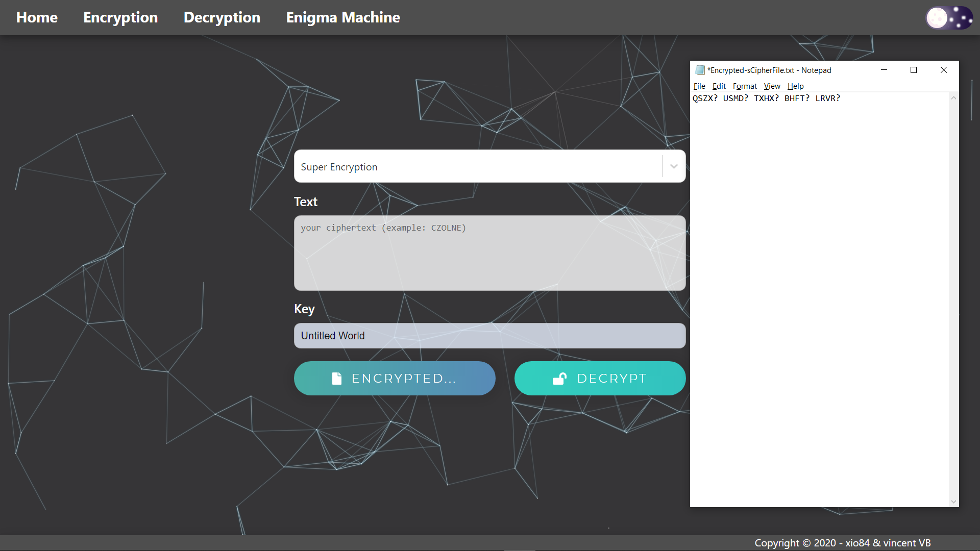Click the Notepad title bar icon
980x551 pixels.
pyautogui.click(x=699, y=70)
